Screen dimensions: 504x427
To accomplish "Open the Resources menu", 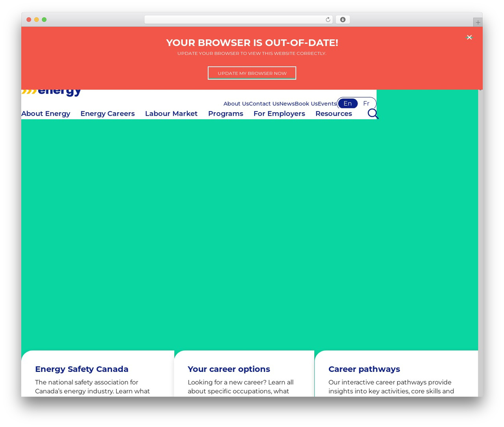I will click(x=334, y=113).
